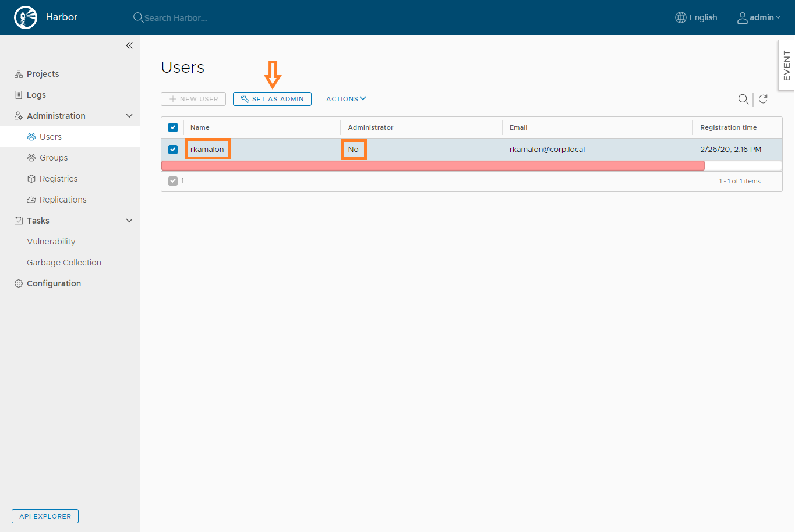Image resolution: width=795 pixels, height=532 pixels.
Task: Collapse the sidebar with double-chevron icon
Action: coord(129,45)
